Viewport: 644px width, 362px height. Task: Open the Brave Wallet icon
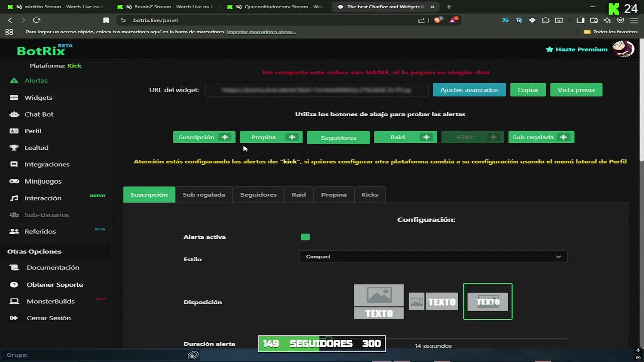pyautogui.click(x=594, y=20)
